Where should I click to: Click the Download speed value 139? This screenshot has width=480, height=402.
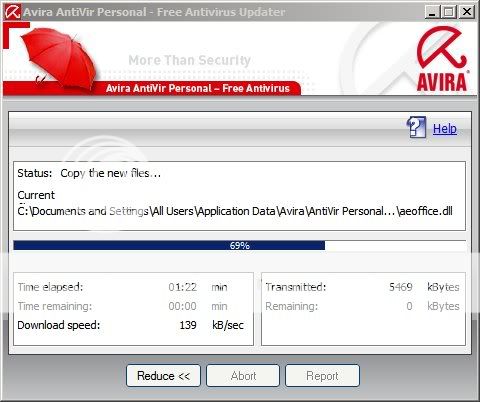click(188, 325)
